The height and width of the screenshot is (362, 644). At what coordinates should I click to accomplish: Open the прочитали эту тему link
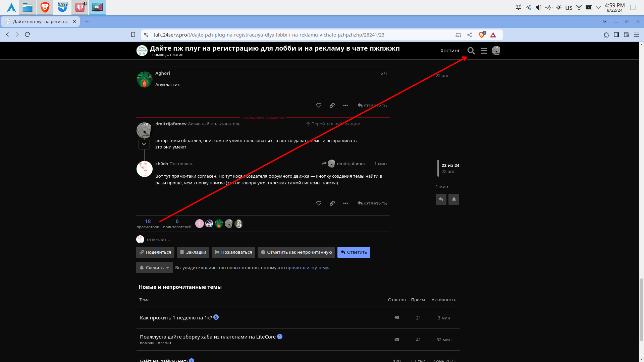coord(307,268)
